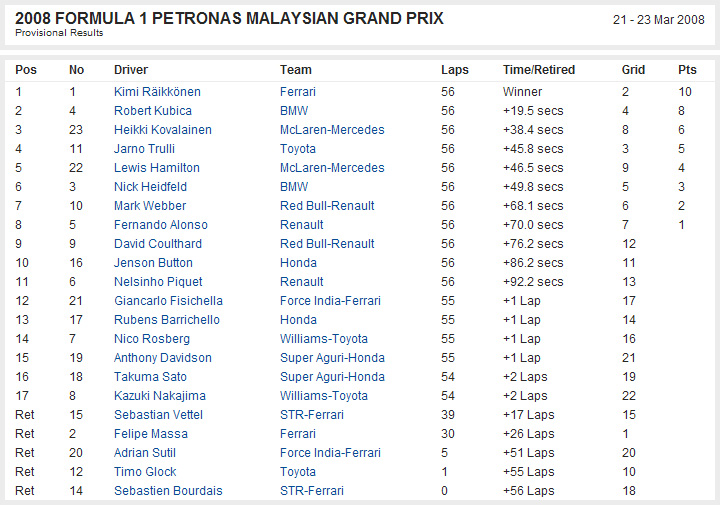Image resolution: width=721 pixels, height=505 pixels.
Task: Click the Grid column header
Action: tap(633, 70)
